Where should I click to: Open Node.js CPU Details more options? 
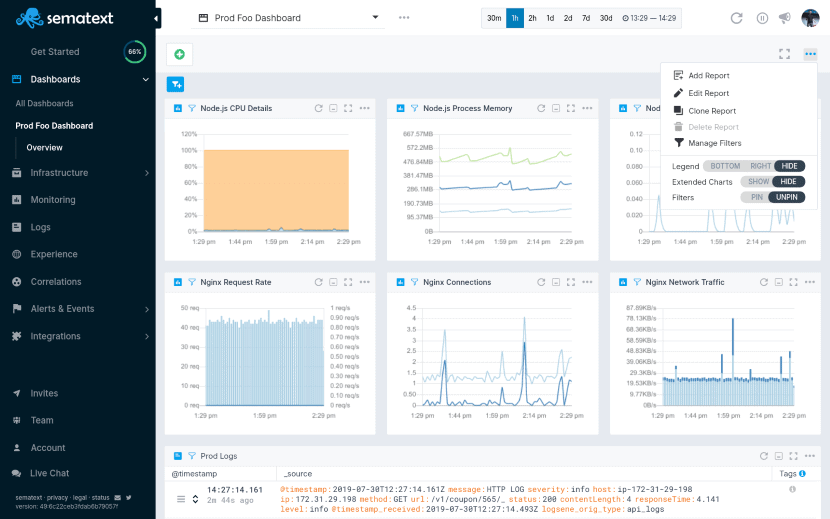[x=365, y=108]
